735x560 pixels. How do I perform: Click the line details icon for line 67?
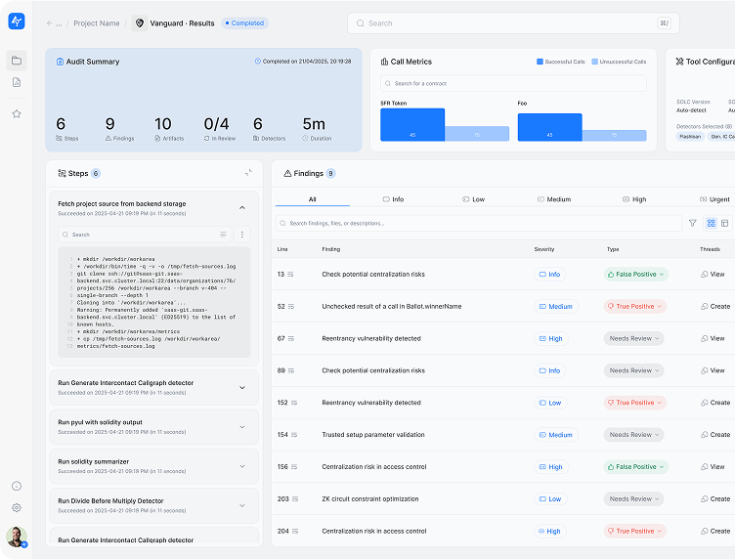coord(291,338)
